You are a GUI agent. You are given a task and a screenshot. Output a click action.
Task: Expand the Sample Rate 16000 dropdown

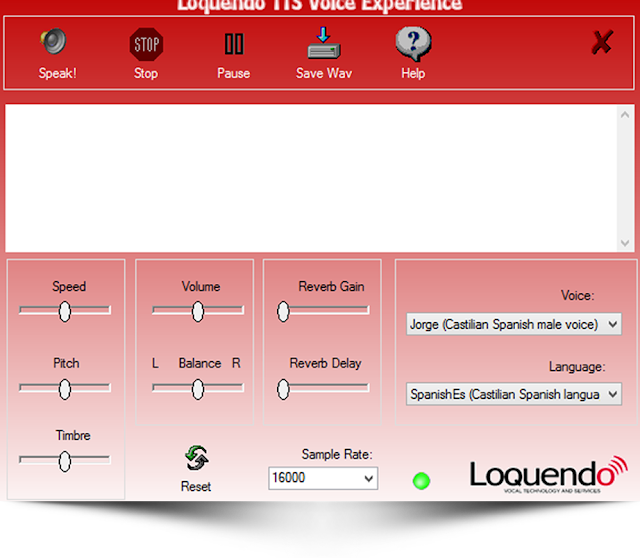(323, 478)
